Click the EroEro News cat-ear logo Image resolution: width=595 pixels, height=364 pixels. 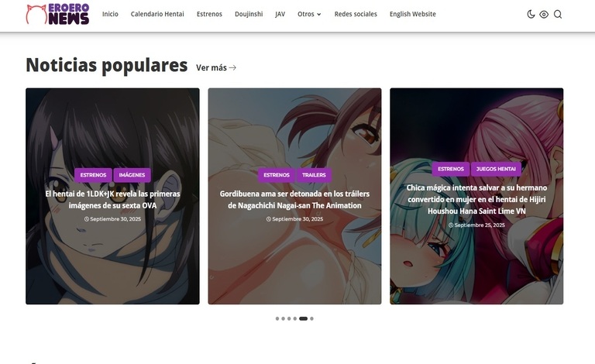(x=57, y=14)
